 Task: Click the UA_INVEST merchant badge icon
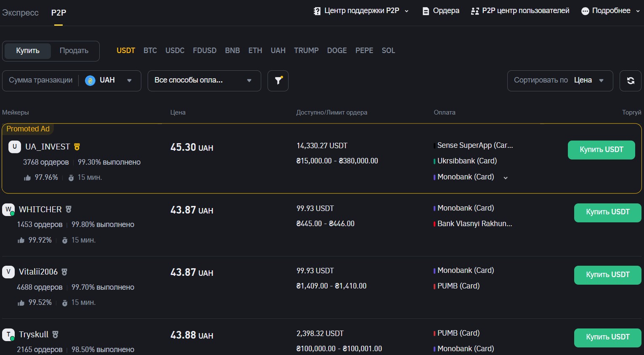(x=77, y=147)
